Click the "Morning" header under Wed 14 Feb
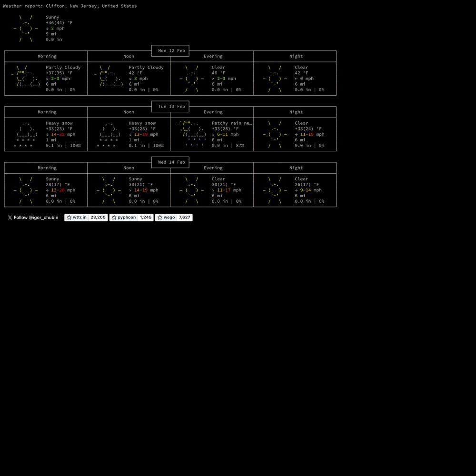Viewport: 476px width, 476px height. [47, 168]
